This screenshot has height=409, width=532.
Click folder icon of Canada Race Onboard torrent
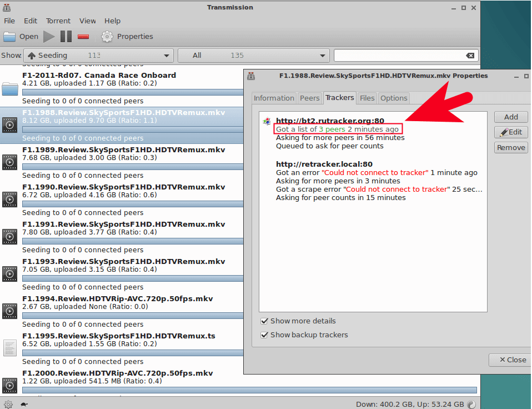(x=10, y=88)
